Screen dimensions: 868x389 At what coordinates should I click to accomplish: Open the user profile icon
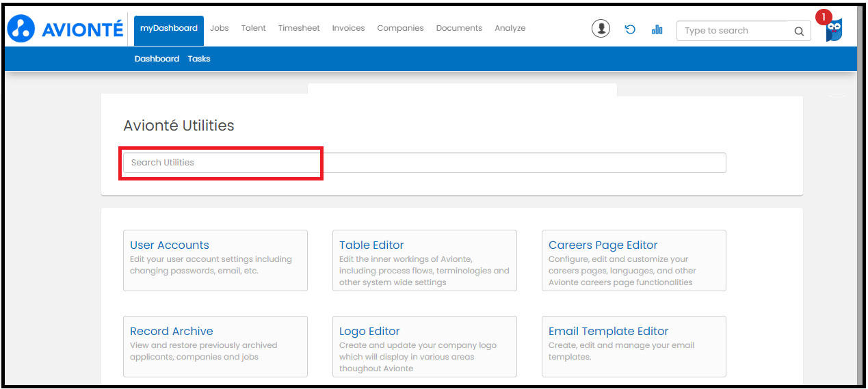(x=601, y=29)
